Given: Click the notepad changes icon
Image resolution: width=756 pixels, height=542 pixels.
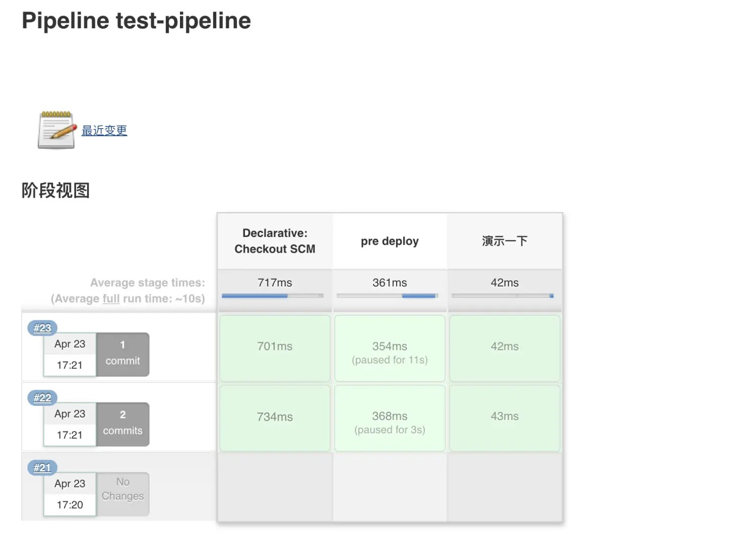Looking at the screenshot, I should (55, 130).
